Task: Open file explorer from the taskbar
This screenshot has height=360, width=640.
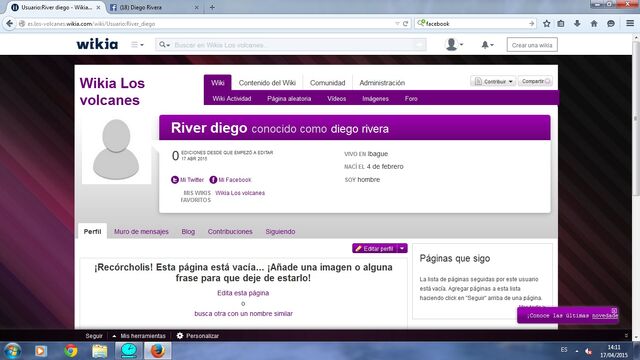Action: point(100,351)
